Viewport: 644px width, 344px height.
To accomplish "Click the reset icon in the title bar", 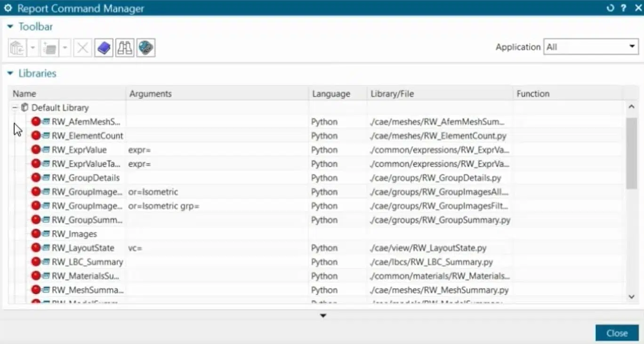I will click(611, 8).
